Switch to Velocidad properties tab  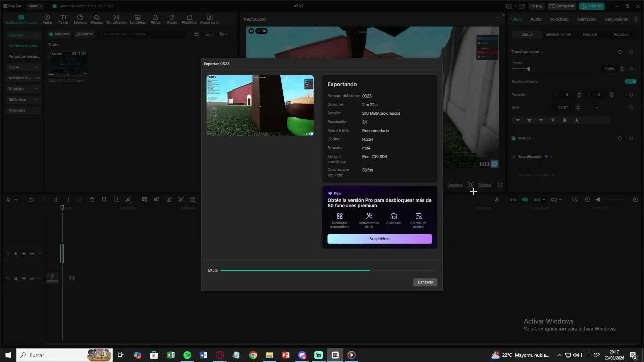tap(559, 19)
